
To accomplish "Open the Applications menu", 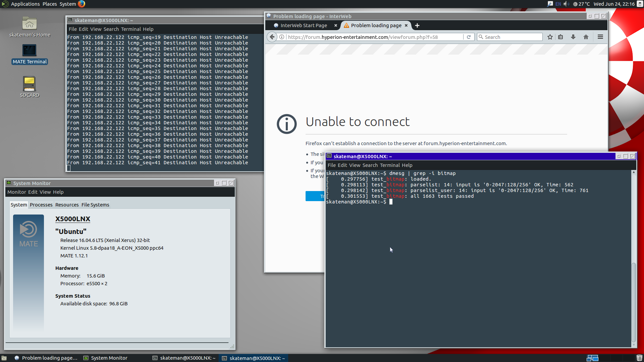I will [25, 4].
